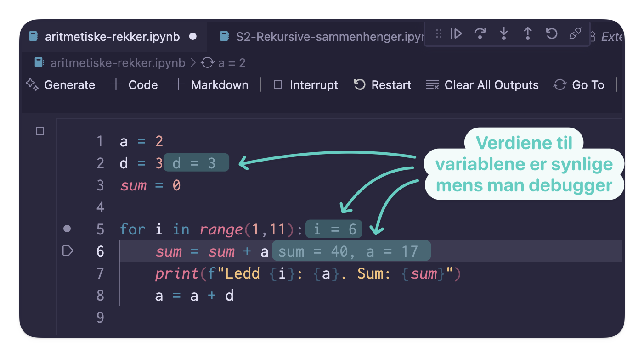Grab the debug toolbar drag handle
644x357 pixels.
pos(438,33)
